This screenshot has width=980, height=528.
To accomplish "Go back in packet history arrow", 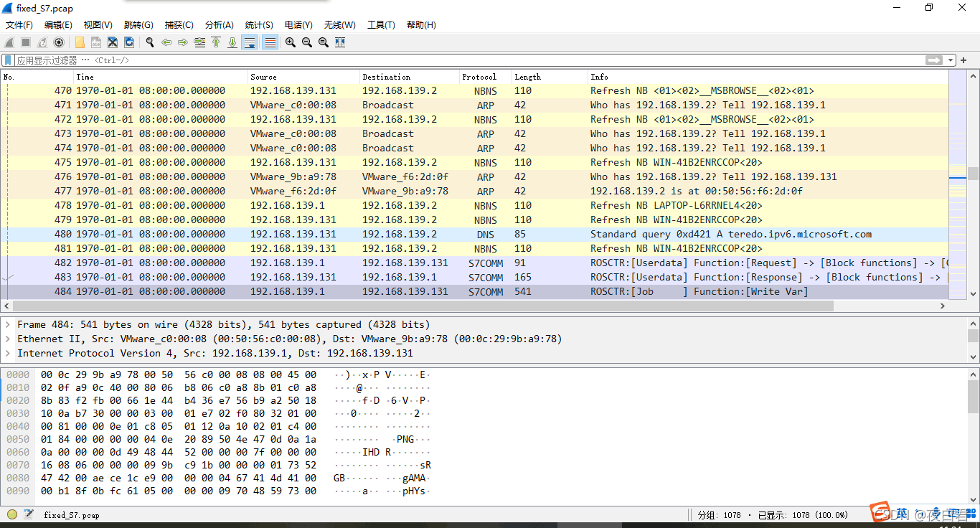I will (166, 42).
